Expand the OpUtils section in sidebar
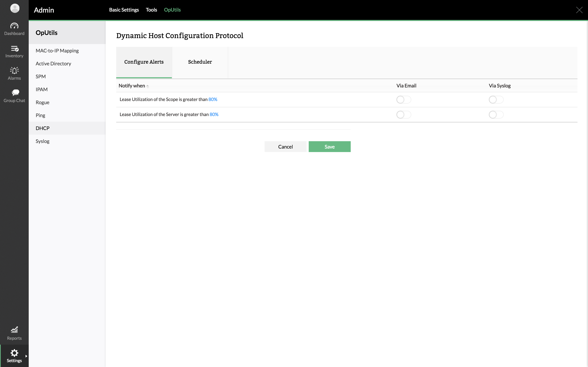The width and height of the screenshot is (588, 367). 46,33
